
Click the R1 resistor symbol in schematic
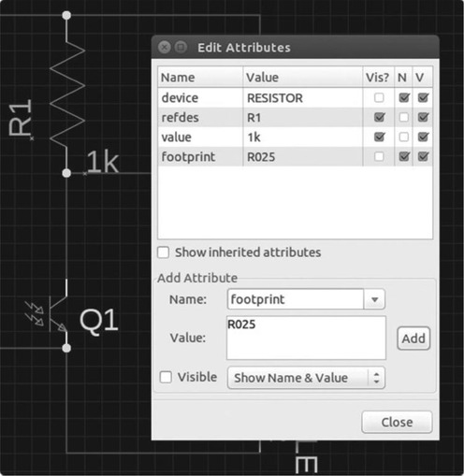click(66, 94)
